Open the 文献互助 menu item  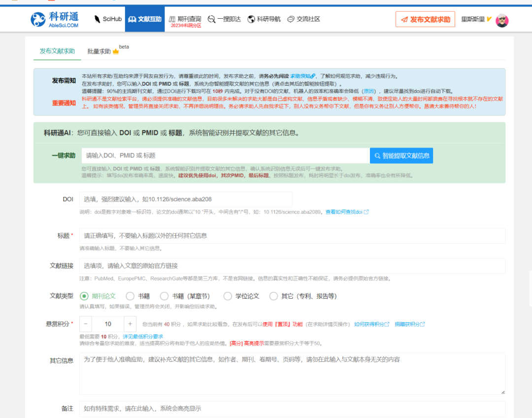point(145,19)
